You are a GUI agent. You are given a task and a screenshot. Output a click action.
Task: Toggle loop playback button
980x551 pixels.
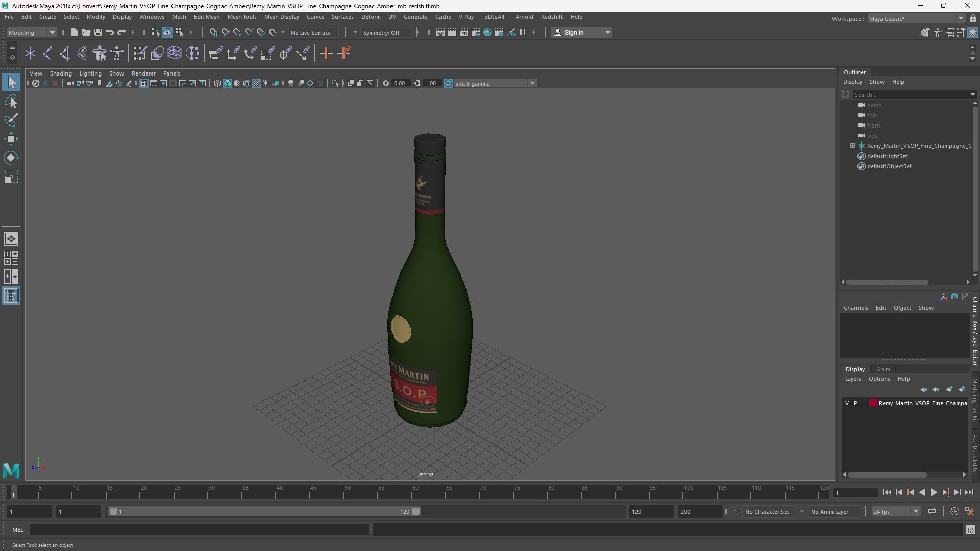pos(932,511)
